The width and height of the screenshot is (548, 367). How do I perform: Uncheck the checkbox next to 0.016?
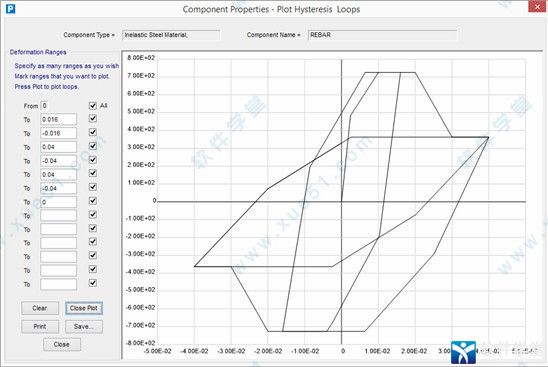tap(93, 119)
